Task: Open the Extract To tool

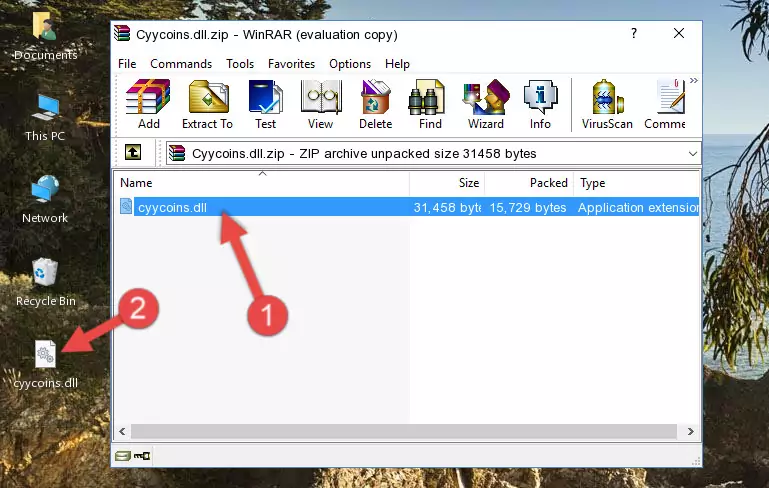Action: (207, 104)
